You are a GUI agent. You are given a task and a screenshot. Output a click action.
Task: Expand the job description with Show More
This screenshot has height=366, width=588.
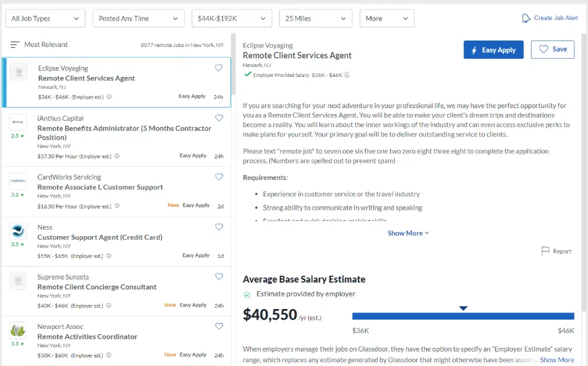pyautogui.click(x=408, y=233)
